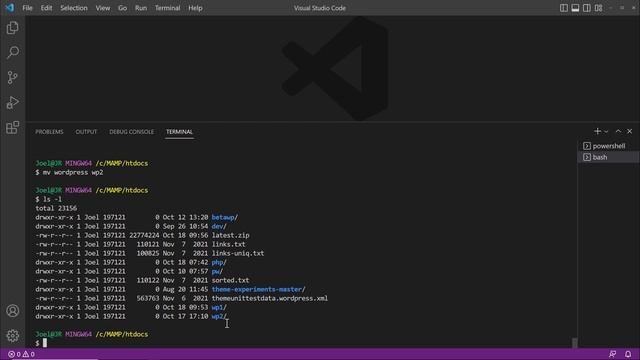Click the 'total 23156' line
640x360 pixels.
pyautogui.click(x=56, y=208)
